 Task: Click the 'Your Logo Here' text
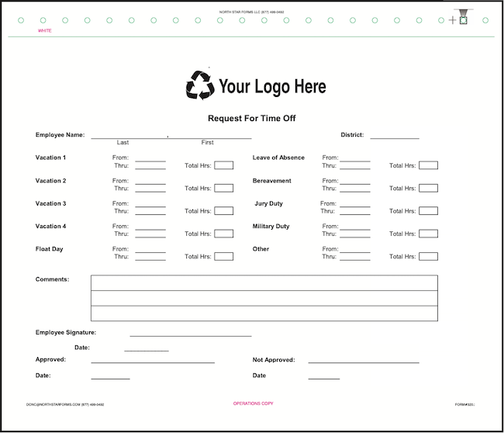pyautogui.click(x=272, y=86)
